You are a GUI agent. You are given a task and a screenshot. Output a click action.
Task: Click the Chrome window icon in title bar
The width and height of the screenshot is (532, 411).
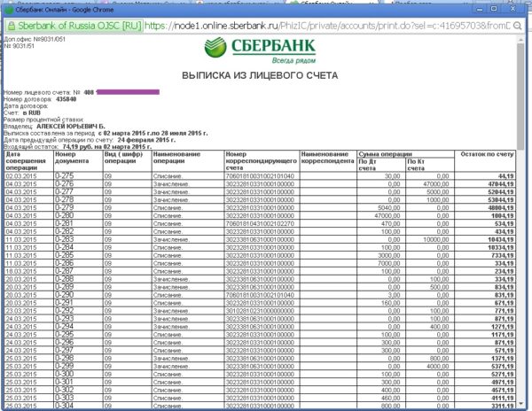tap(9, 10)
